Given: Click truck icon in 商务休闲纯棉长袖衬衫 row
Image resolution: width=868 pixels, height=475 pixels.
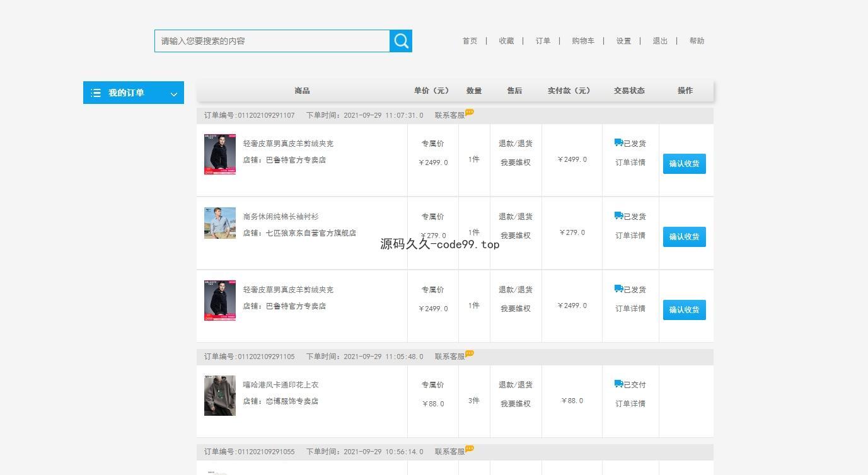Looking at the screenshot, I should (x=618, y=215).
